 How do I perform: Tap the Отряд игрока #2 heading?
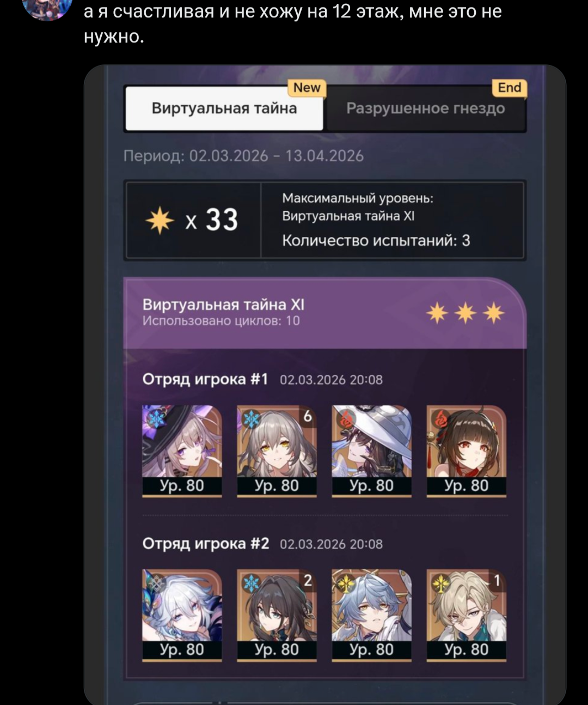206,544
